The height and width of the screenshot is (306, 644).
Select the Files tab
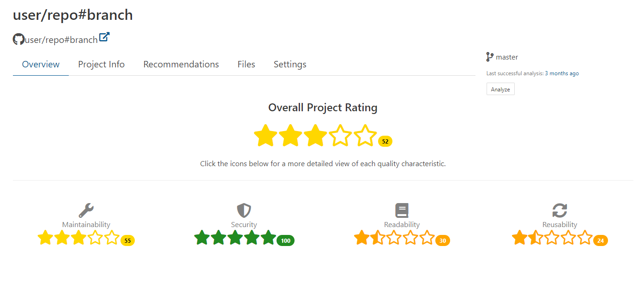(x=246, y=65)
